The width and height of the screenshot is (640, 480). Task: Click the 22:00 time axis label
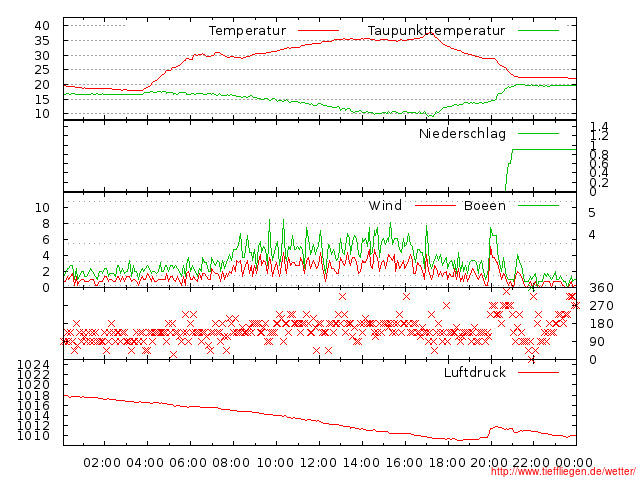coord(531,463)
